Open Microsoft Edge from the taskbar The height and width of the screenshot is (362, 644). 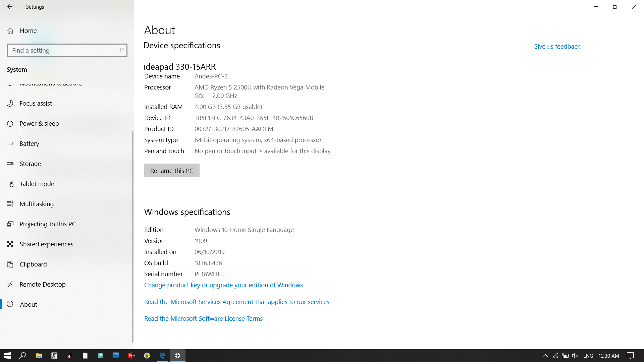[162, 356]
